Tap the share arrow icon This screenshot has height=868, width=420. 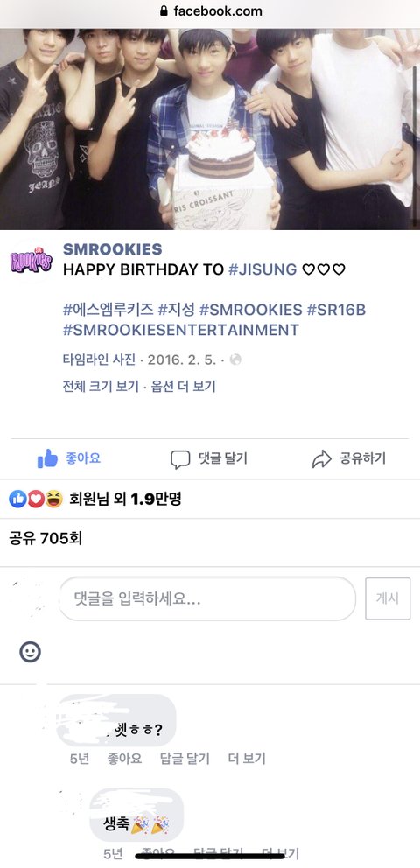[321, 458]
